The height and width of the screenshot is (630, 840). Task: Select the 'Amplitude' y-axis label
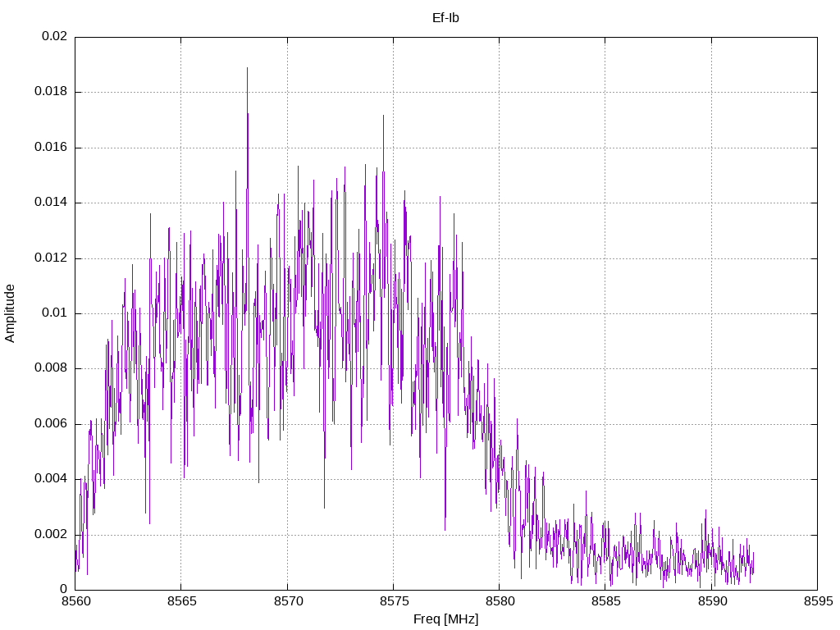pos(10,313)
